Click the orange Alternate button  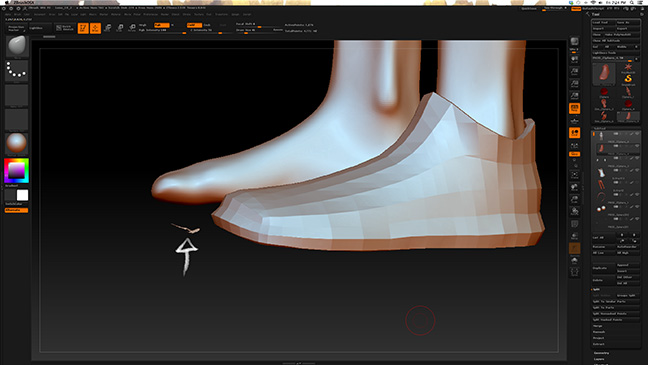pyautogui.click(x=16, y=210)
